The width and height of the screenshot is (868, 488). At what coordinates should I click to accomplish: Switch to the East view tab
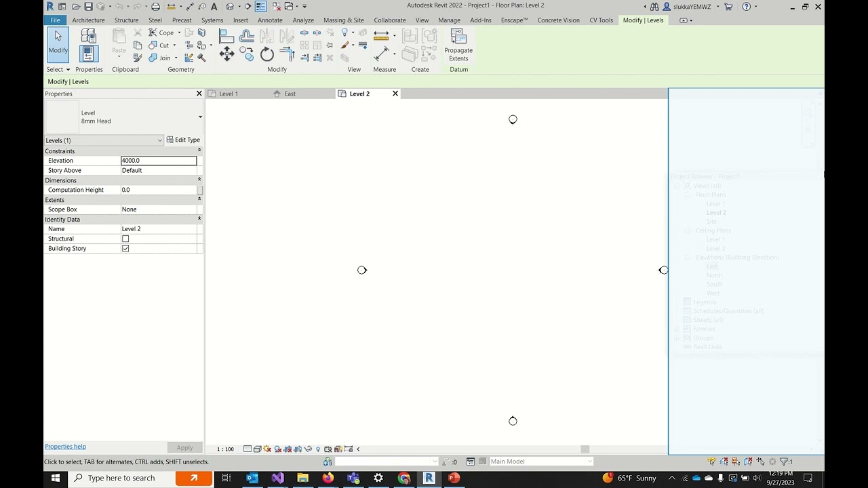[x=290, y=94]
